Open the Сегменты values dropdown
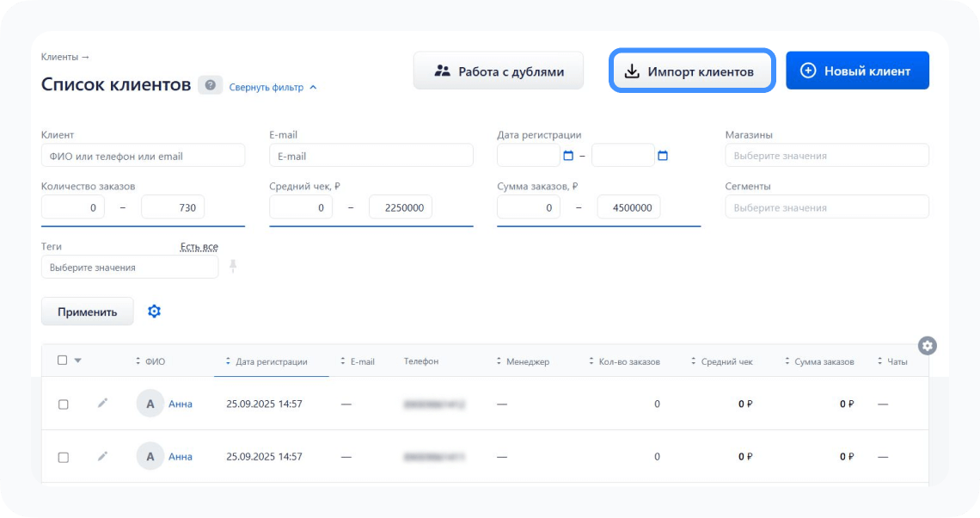This screenshot has height=518, width=980. click(826, 207)
